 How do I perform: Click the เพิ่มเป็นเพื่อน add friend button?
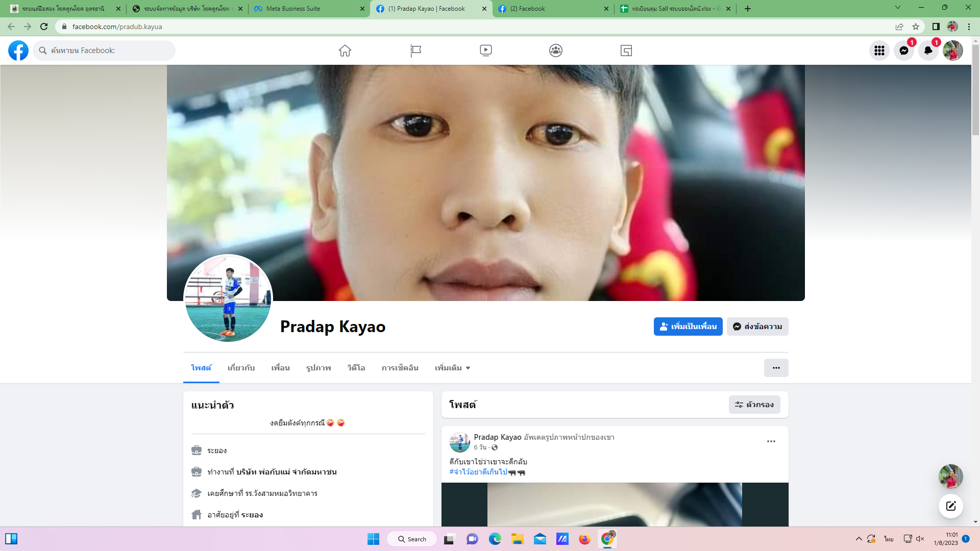tap(688, 327)
